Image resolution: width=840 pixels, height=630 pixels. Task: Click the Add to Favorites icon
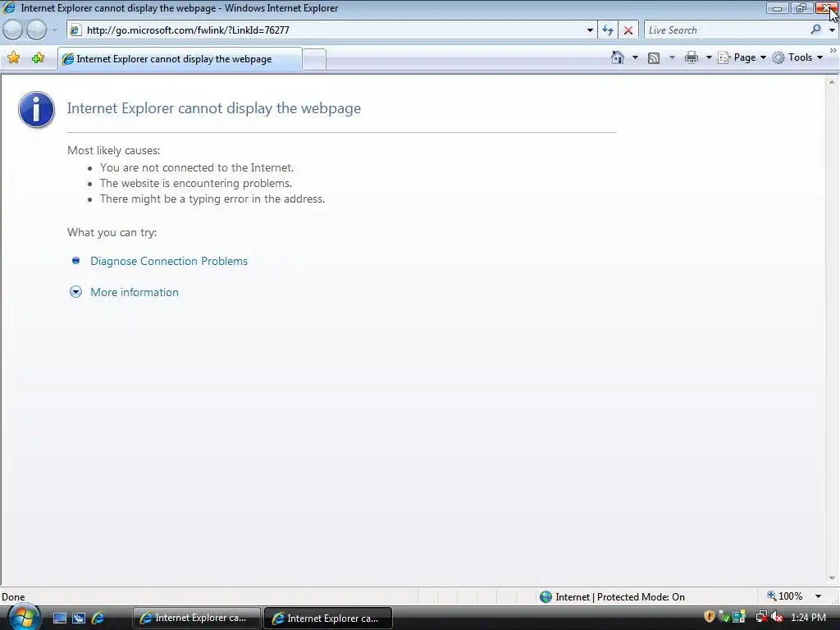point(38,58)
